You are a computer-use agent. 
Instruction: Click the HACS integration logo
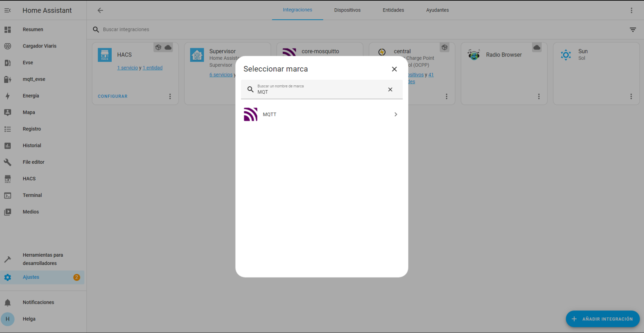105,55
